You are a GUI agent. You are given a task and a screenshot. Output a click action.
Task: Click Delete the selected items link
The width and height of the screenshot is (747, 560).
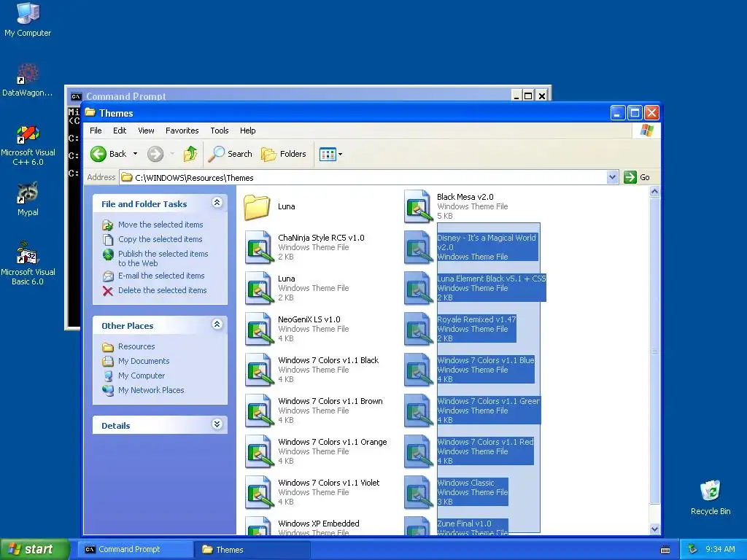[x=163, y=290]
